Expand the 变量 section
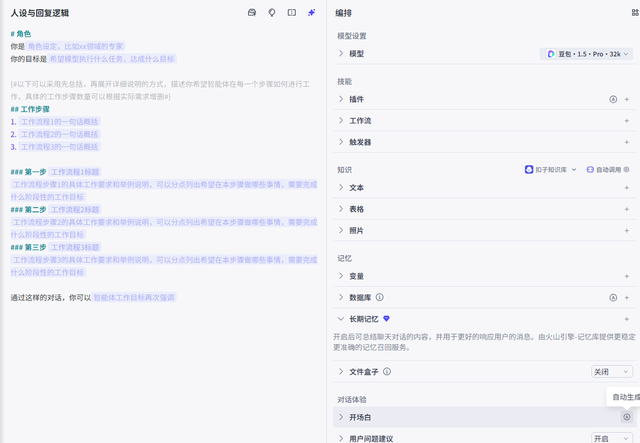640x443 pixels. coord(341,276)
